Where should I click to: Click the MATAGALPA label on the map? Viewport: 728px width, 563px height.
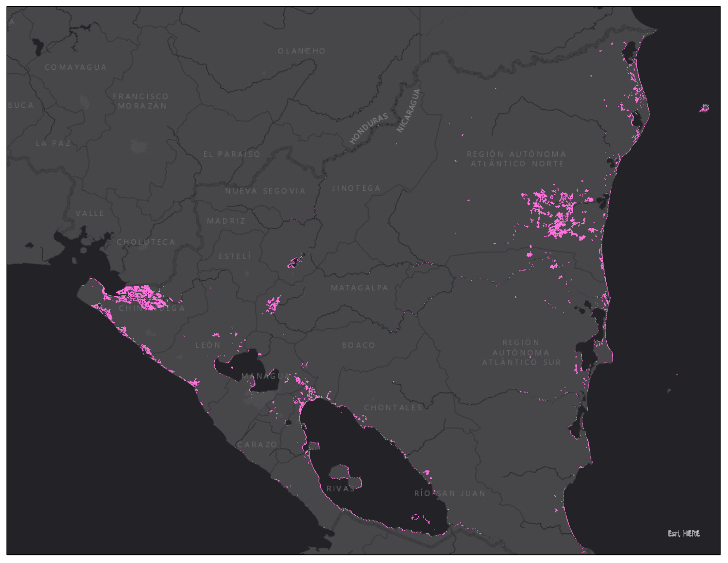coord(360,288)
